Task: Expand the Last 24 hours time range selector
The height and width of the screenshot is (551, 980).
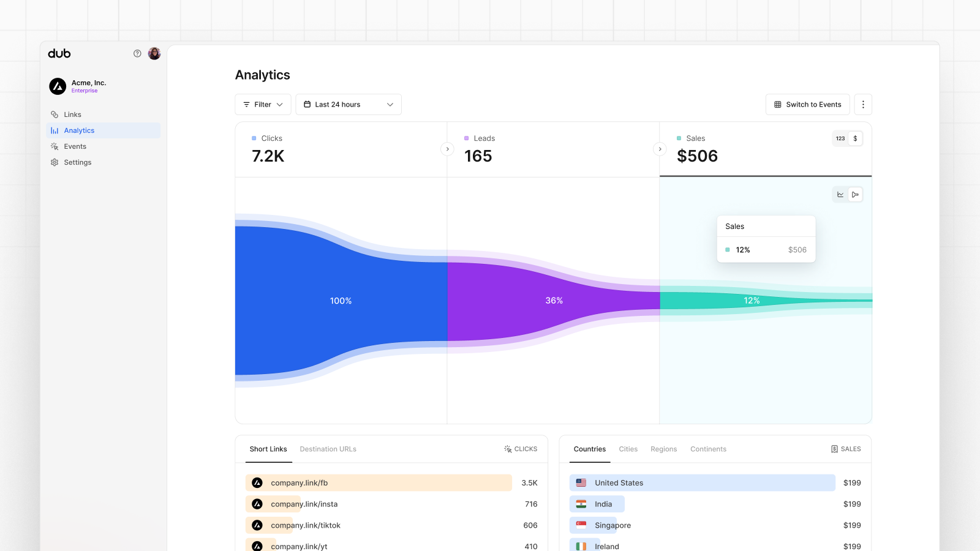Action: pyautogui.click(x=348, y=104)
